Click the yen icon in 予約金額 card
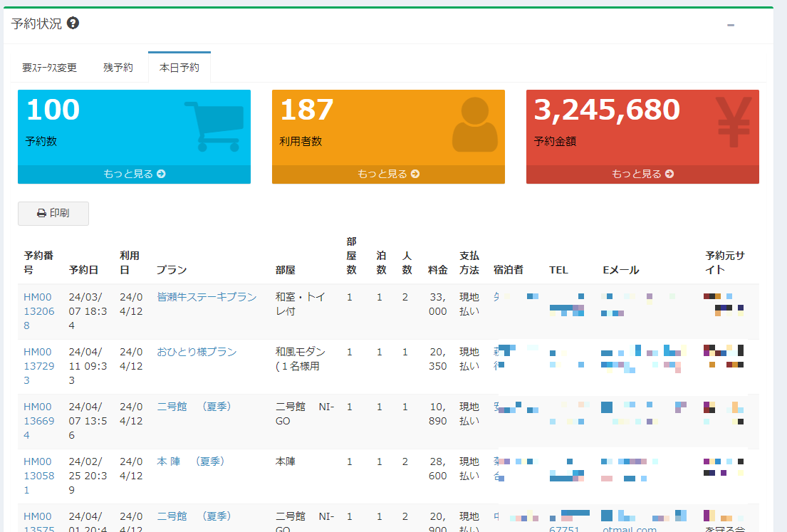787x532 pixels. [734, 122]
